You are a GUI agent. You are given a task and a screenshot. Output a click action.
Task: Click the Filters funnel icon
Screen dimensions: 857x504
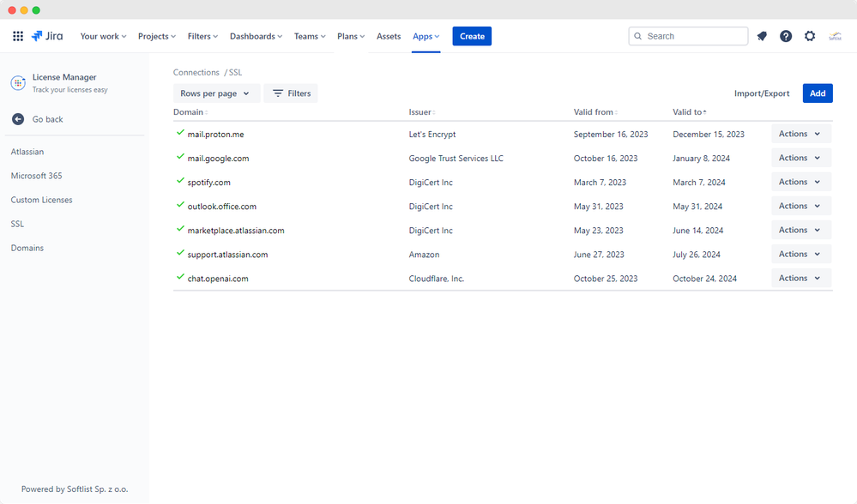pyautogui.click(x=278, y=93)
